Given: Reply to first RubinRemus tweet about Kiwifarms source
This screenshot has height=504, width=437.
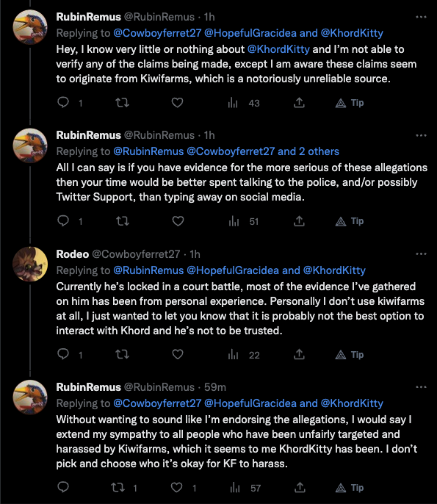Looking at the screenshot, I should pyautogui.click(x=63, y=103).
